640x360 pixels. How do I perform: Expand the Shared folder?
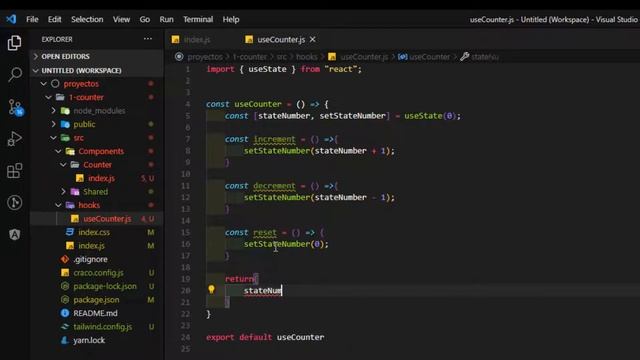[63, 191]
